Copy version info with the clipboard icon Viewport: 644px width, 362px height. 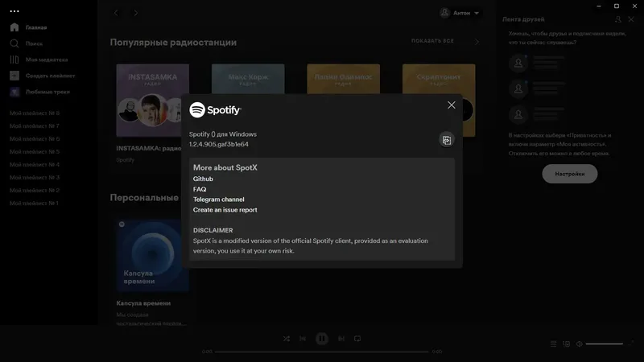pos(447,140)
